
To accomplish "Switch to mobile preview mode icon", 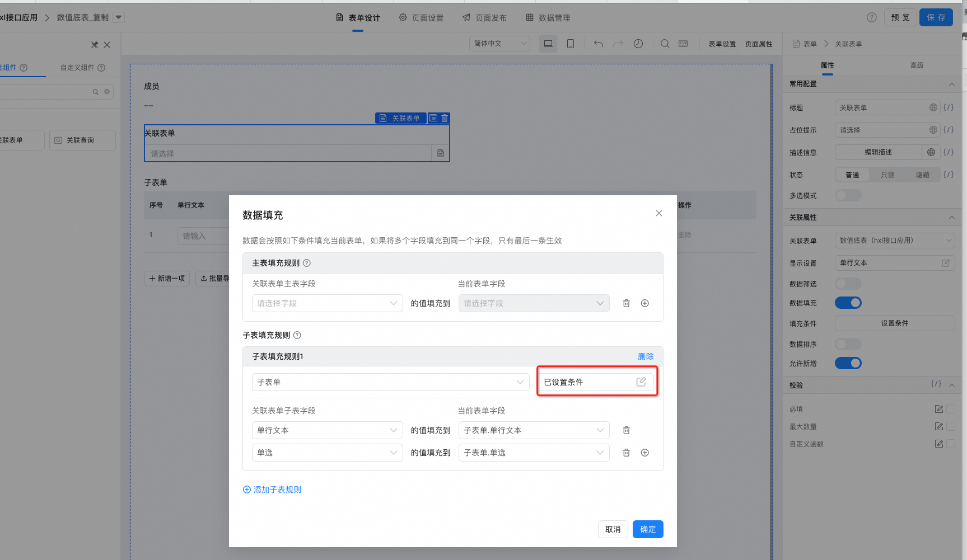I will (570, 44).
